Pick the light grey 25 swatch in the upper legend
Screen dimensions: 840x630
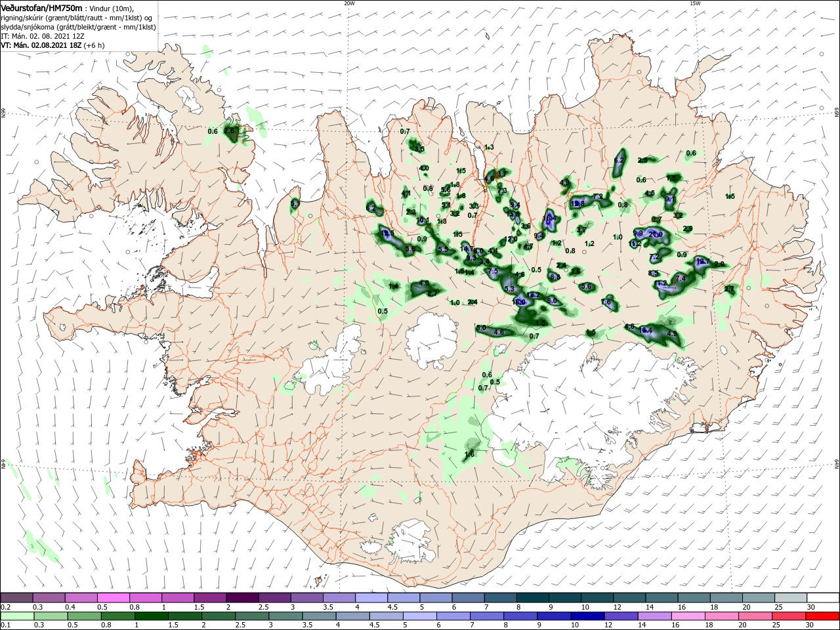[x=791, y=598]
